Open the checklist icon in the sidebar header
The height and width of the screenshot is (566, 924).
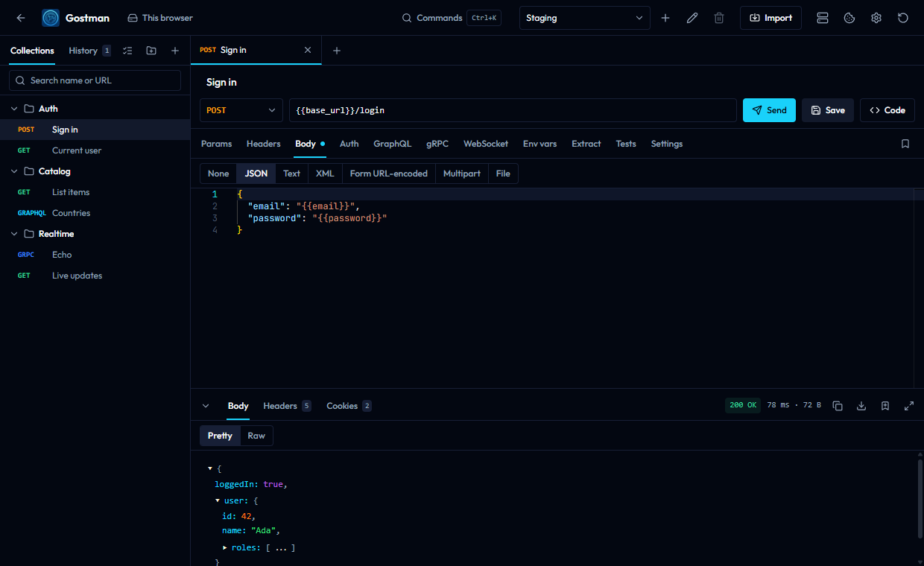coord(127,51)
